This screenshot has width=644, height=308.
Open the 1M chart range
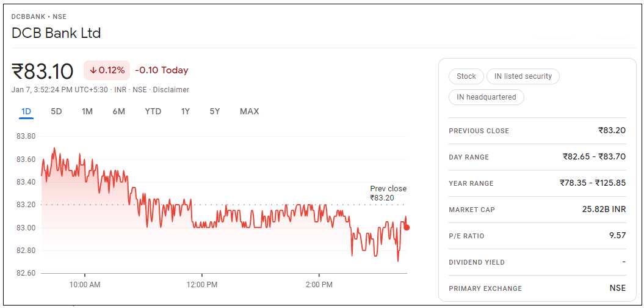pos(87,111)
